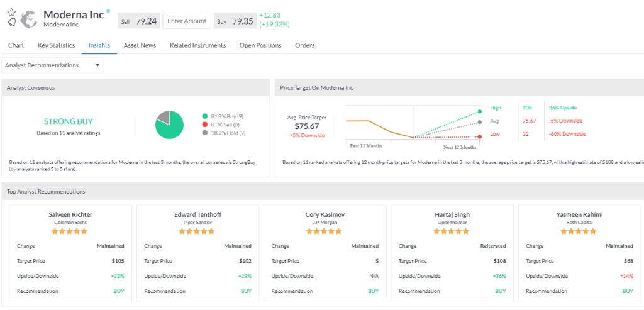
Task: Click the green market status dot
Action: coord(108,11)
